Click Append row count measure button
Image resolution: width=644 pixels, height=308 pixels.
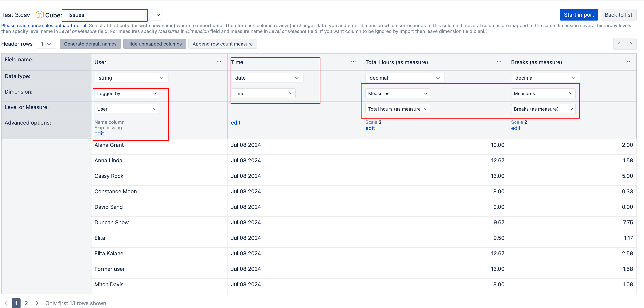click(222, 44)
